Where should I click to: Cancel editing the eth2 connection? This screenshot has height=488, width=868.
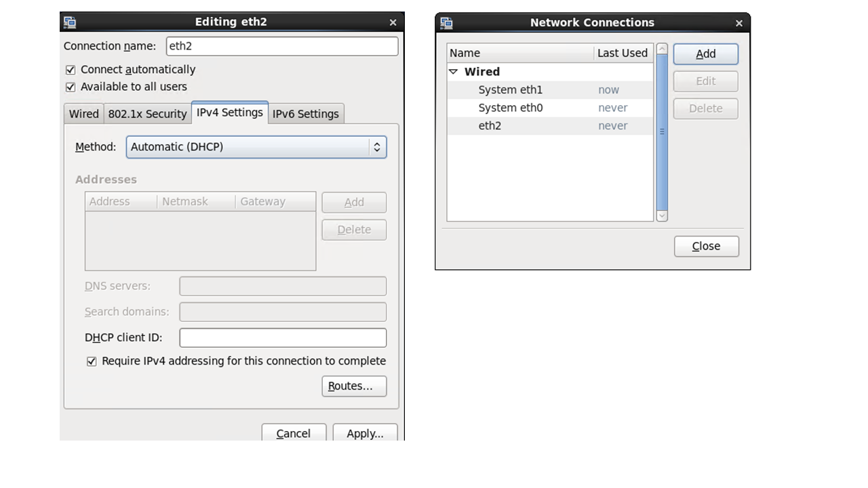(x=294, y=433)
